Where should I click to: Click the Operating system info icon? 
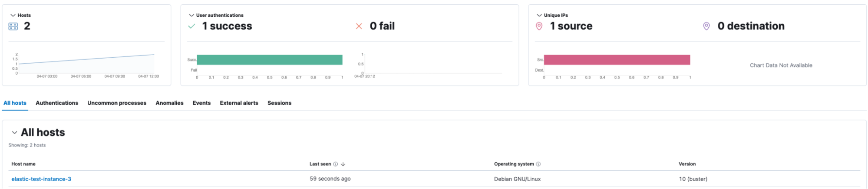pos(538,164)
